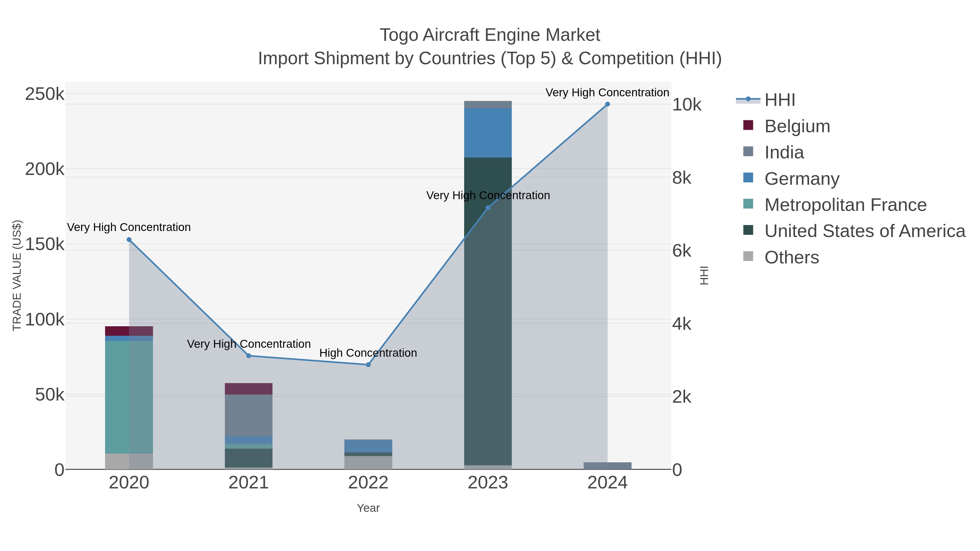Click the 50k trade value tick
The height and width of the screenshot is (551, 980).
pyautogui.click(x=50, y=395)
